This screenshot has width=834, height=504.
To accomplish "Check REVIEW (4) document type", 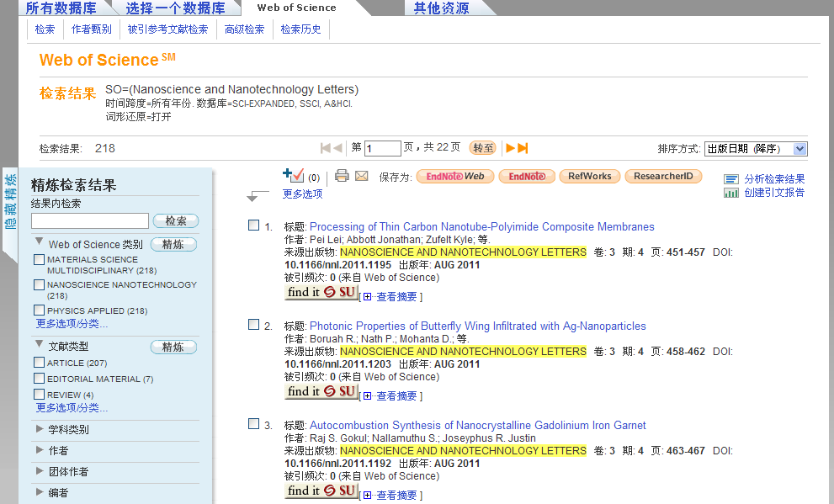I will 39,395.
